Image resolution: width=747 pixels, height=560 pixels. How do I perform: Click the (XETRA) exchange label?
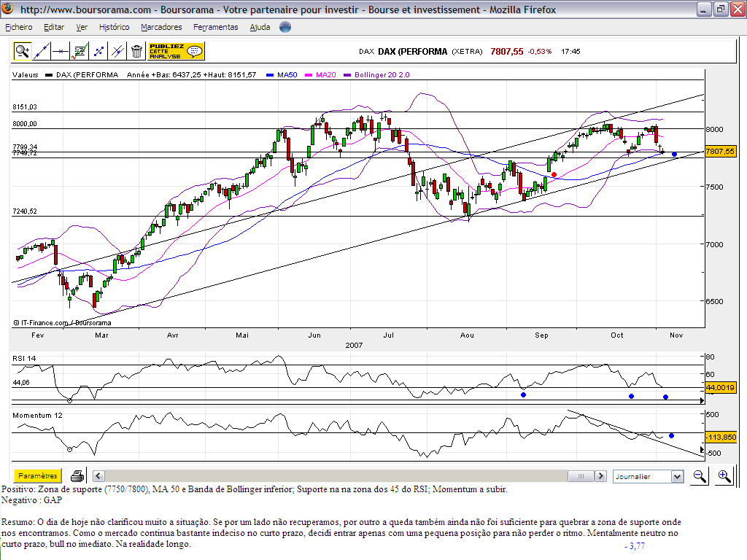467,52
